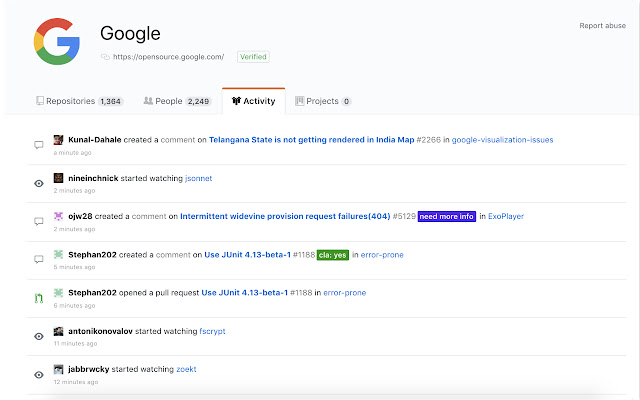This screenshot has height=400, width=640.
Task: Open 'Use JUnit 4.13-beta-1' in the pull request row
Action: (244, 293)
